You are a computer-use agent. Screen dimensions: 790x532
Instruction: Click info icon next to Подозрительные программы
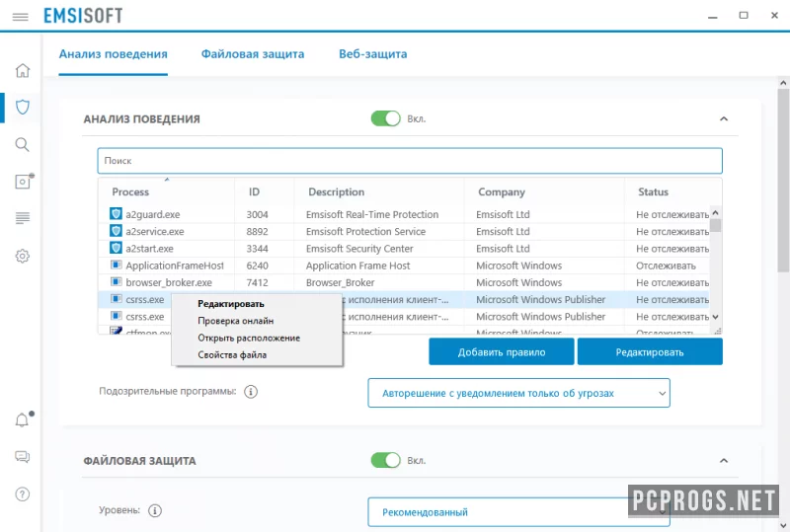click(251, 392)
